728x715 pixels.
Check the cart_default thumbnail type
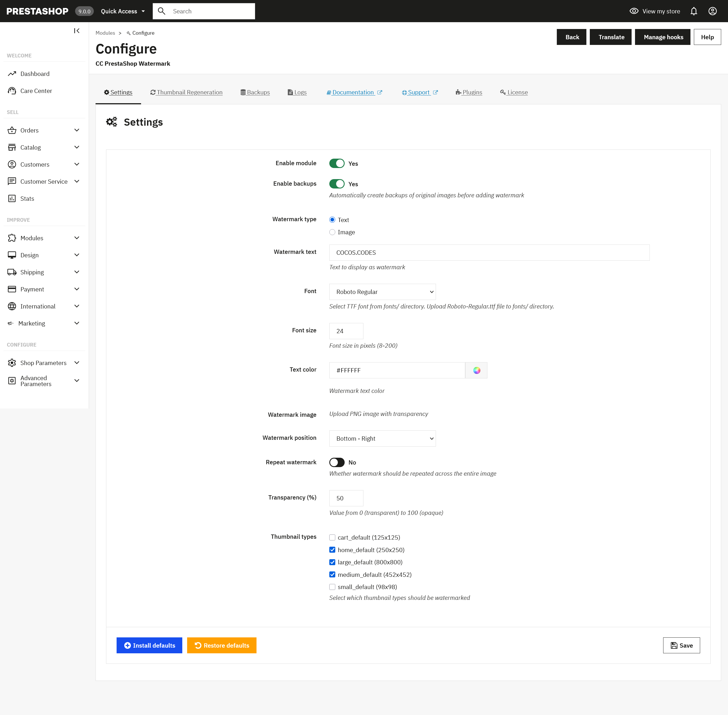pyautogui.click(x=332, y=537)
